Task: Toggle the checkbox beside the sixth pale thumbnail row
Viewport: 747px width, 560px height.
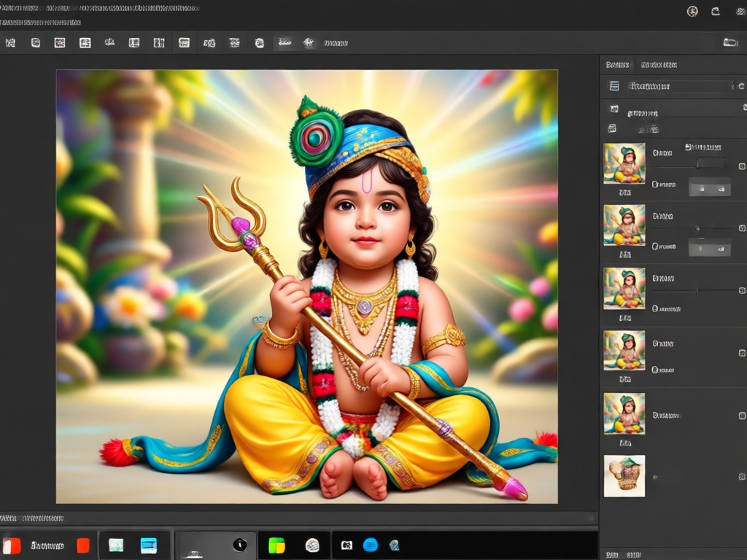Action: [x=742, y=477]
